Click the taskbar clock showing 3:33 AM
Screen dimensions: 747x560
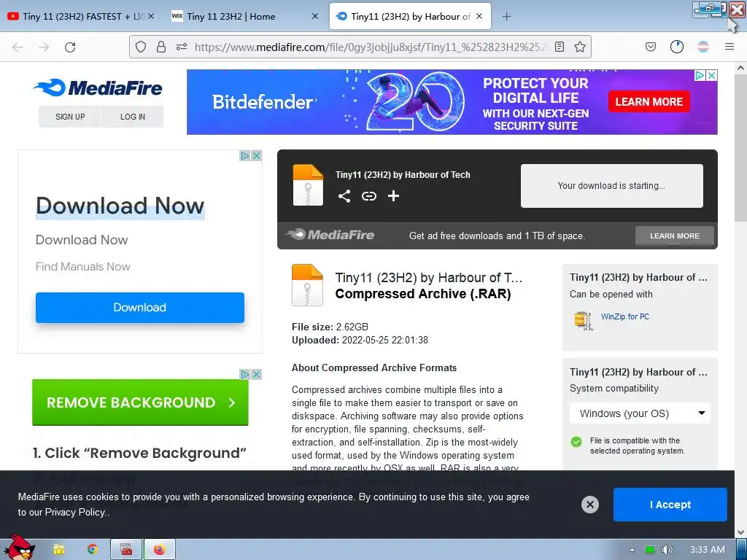(708, 550)
